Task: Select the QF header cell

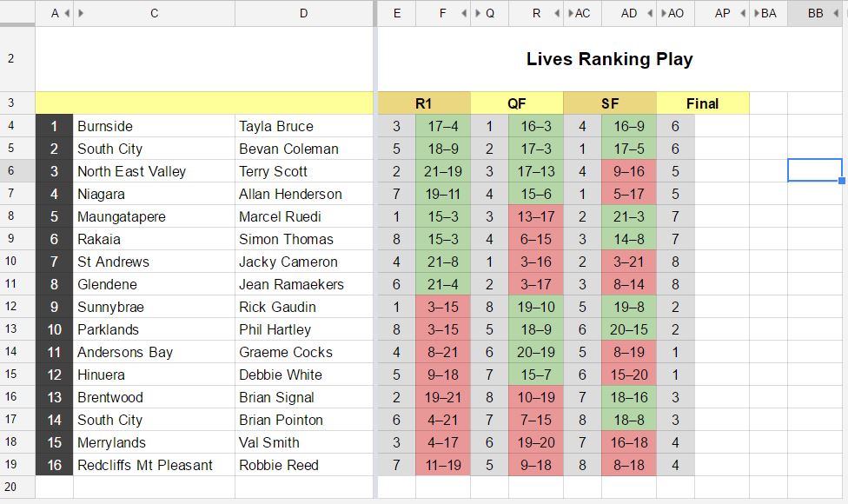Action: coord(517,103)
